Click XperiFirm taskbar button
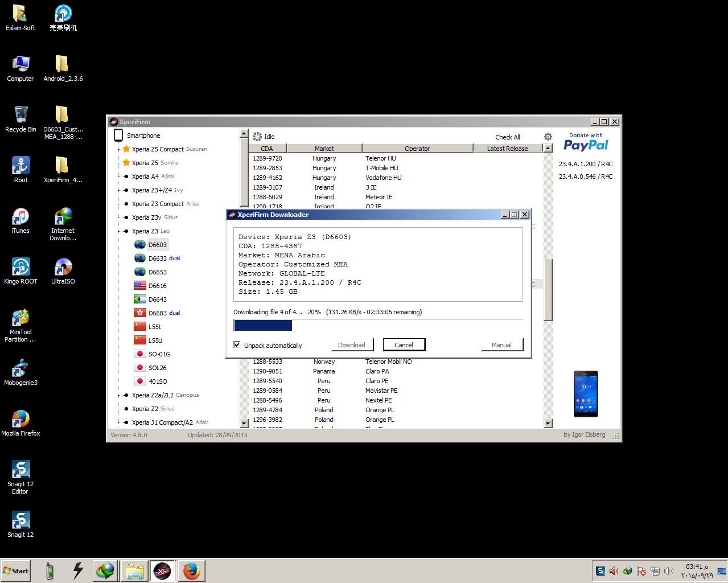Image resolution: width=728 pixels, height=583 pixels. [162, 570]
